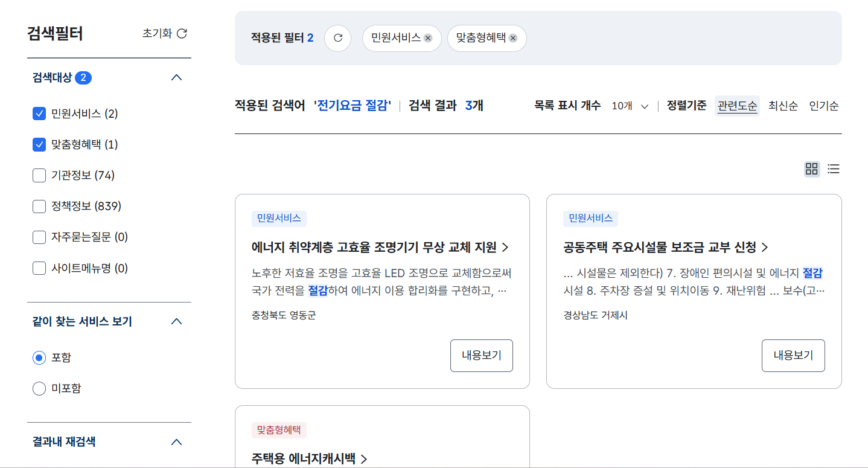The image size is (868, 468).
Task: Sort results by 최신순
Action: point(782,106)
